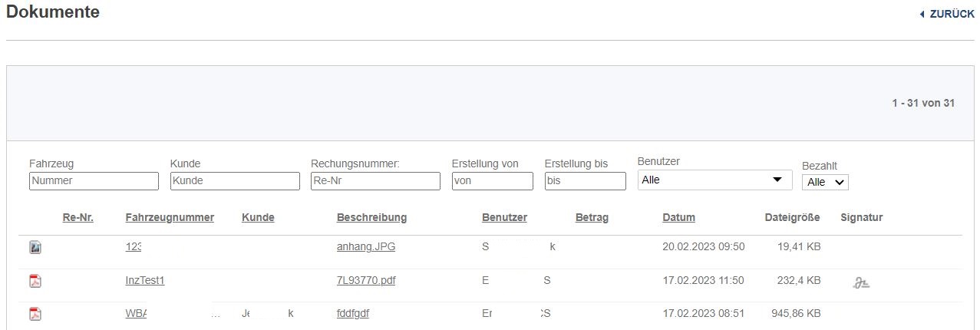Sort by the Re-Nr. column header

78,217
